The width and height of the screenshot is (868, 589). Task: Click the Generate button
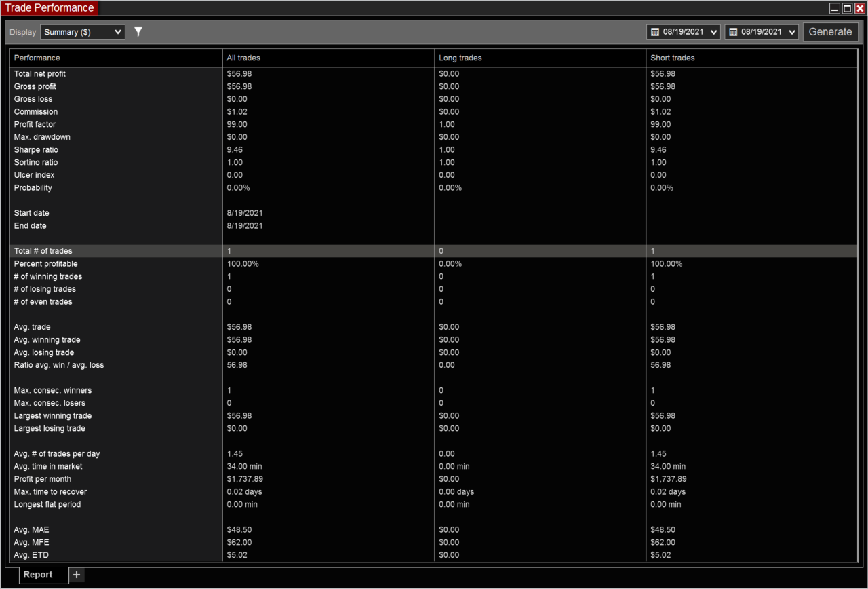pos(831,32)
